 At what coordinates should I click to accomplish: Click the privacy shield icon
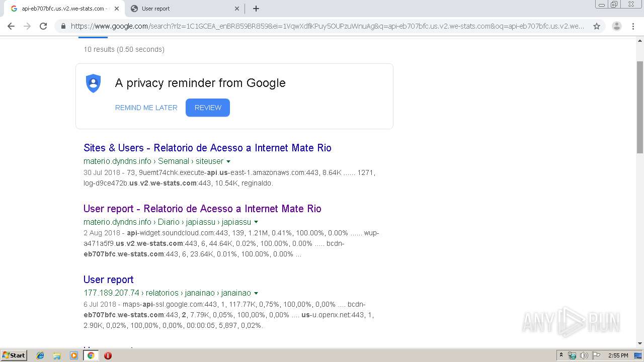pos(94,83)
